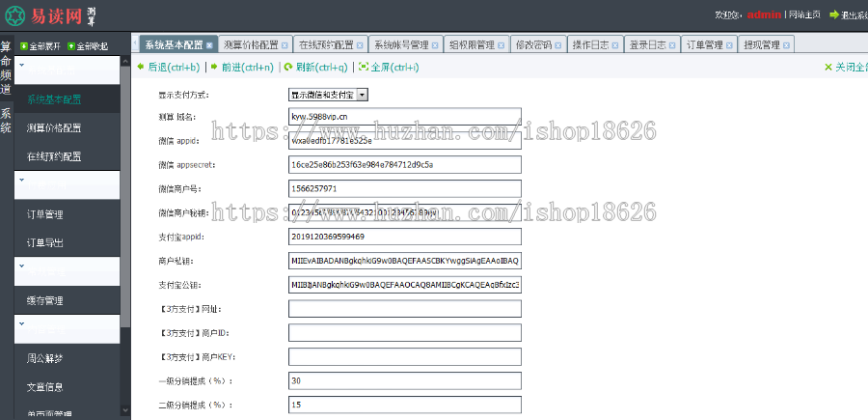Close the 订单管理 tab with its x icon
Viewport: 868px width, 420px height.
pos(729,45)
